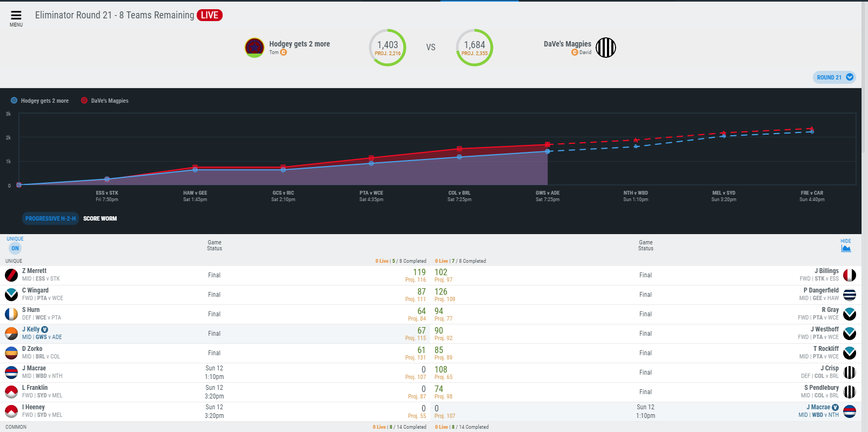Open DaVe's Magpies striped team logo
868x432 pixels.
click(x=605, y=48)
